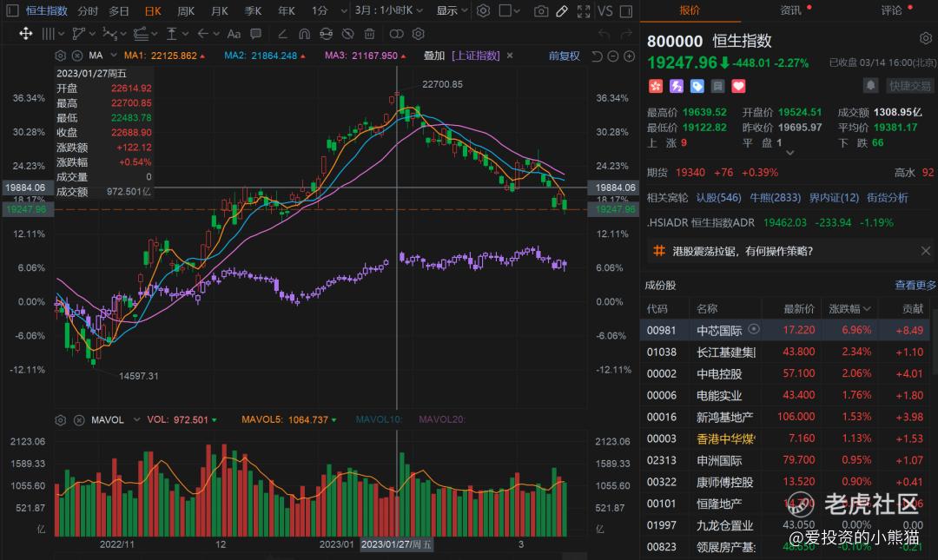938x560 pixels.
Task: Switch to 月K monthly chart
Action: click(220, 10)
